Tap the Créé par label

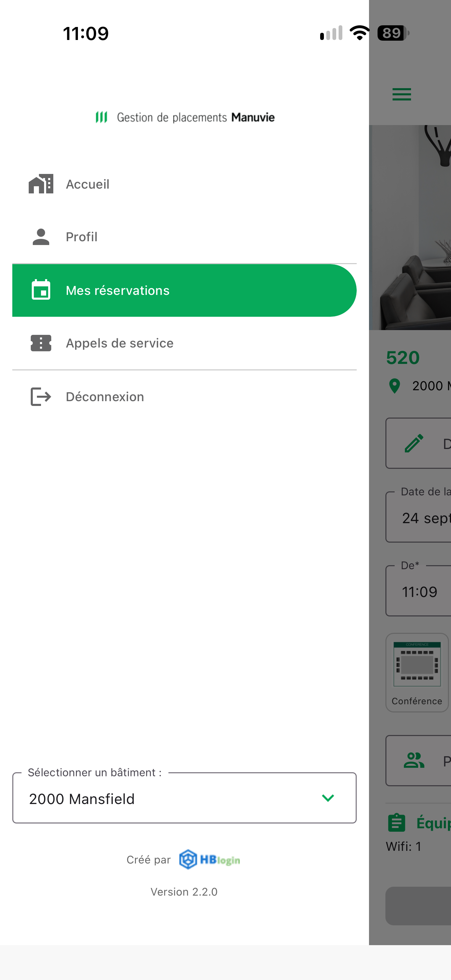(x=148, y=860)
